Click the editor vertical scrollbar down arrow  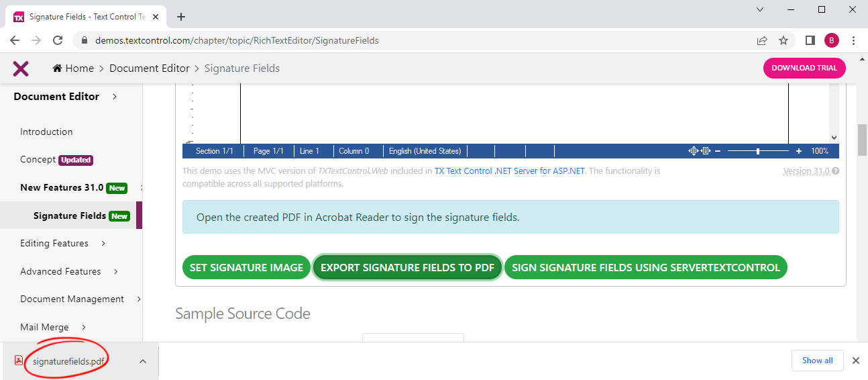(834, 137)
